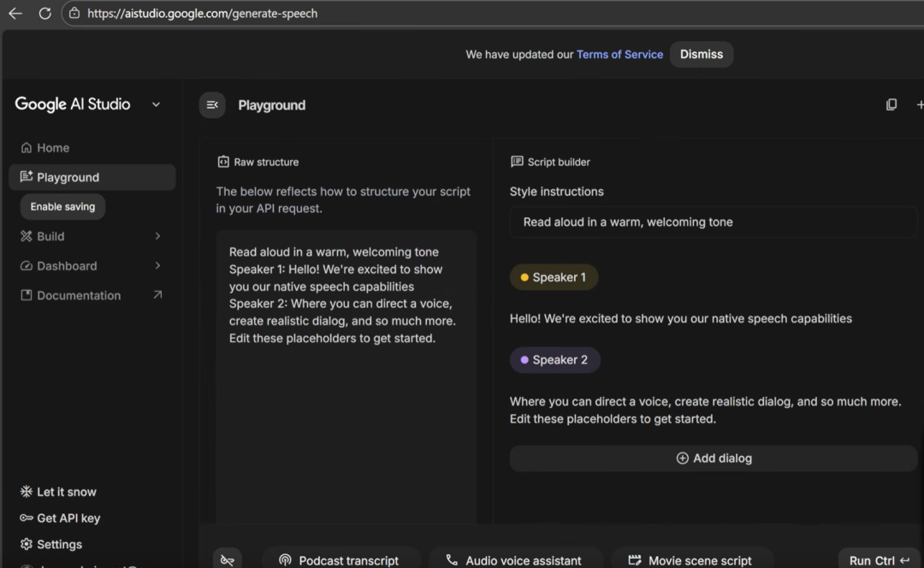Click the Raw structure code icon
The width and height of the screenshot is (924, 568).
coord(223,162)
